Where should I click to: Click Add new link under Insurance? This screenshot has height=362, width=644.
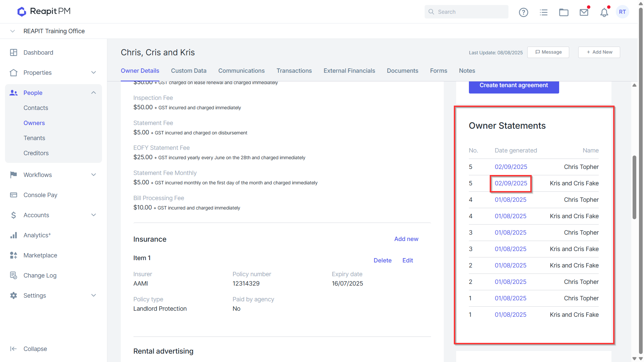pos(406,239)
